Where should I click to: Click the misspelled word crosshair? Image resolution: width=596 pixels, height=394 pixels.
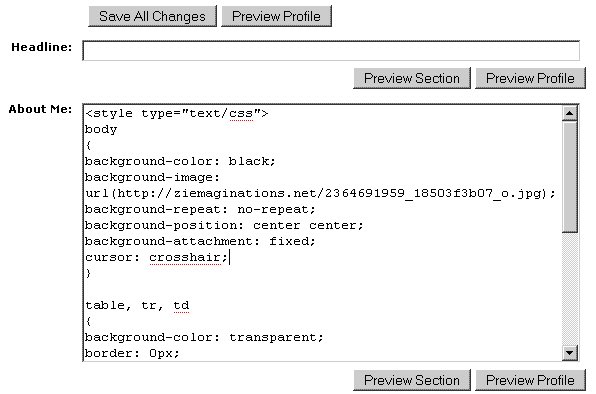185,258
